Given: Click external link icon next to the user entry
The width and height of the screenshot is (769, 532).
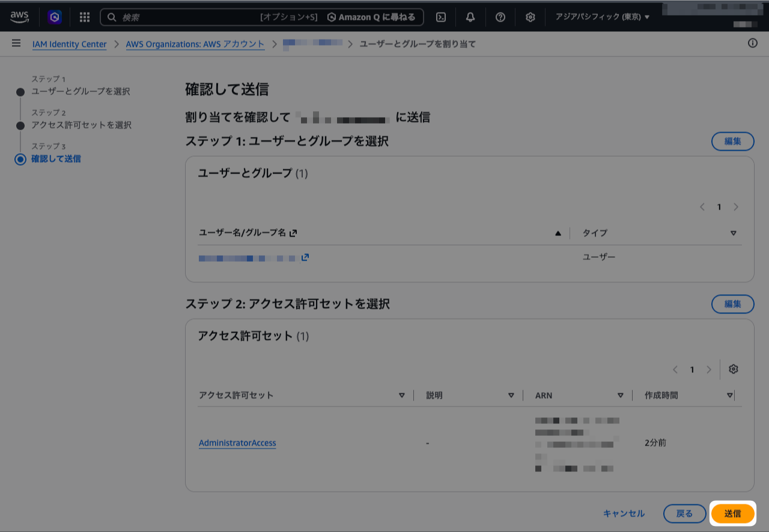Looking at the screenshot, I should 305,258.
